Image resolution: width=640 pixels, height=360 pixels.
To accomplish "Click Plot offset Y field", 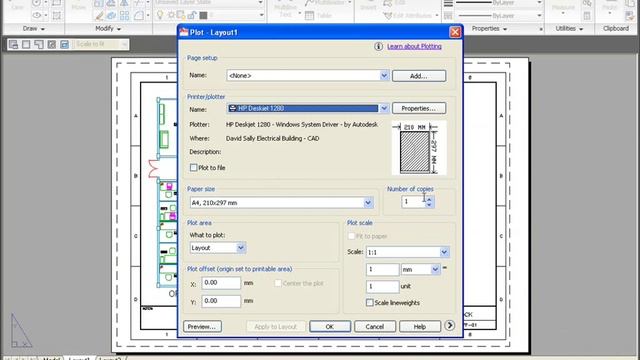I will 221,301.
